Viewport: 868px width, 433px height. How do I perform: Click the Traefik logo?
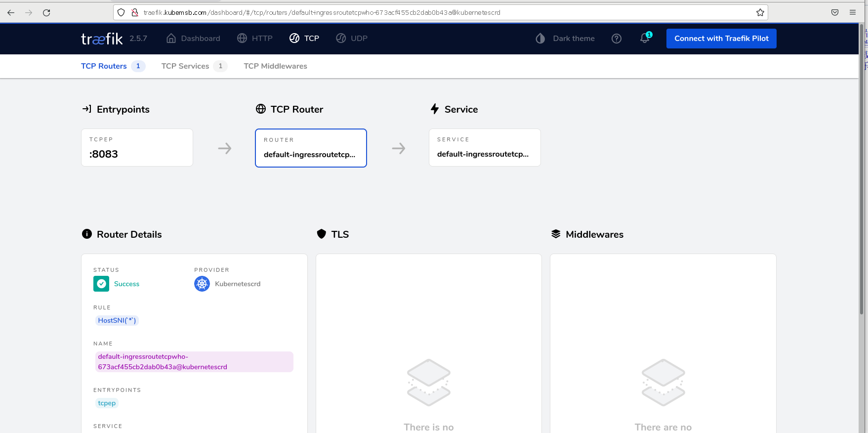click(x=102, y=39)
